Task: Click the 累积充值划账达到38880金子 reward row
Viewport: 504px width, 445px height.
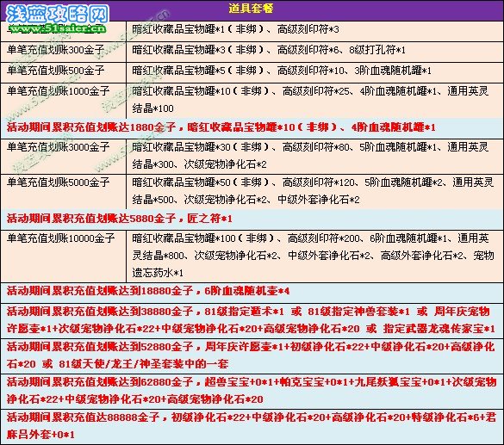Action: [x=252, y=320]
